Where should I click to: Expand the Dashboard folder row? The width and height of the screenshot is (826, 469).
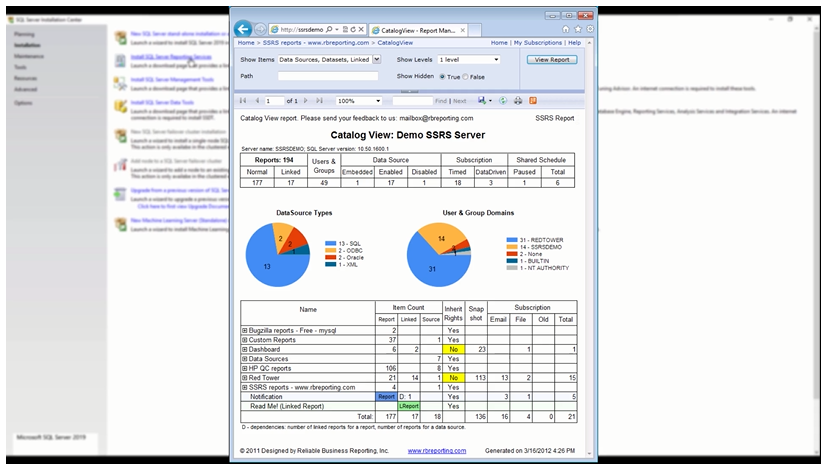244,349
